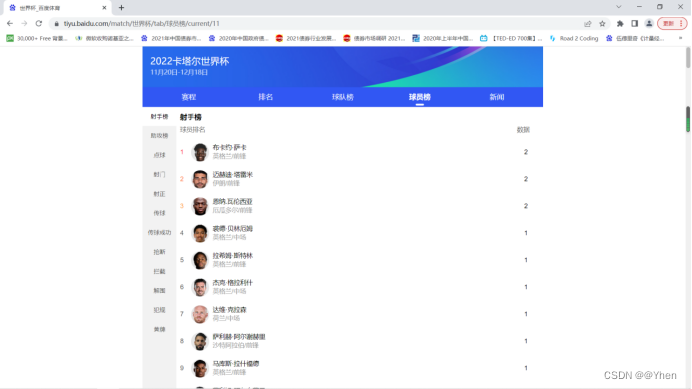
Task: Click the 数据 column header
Action: point(523,130)
